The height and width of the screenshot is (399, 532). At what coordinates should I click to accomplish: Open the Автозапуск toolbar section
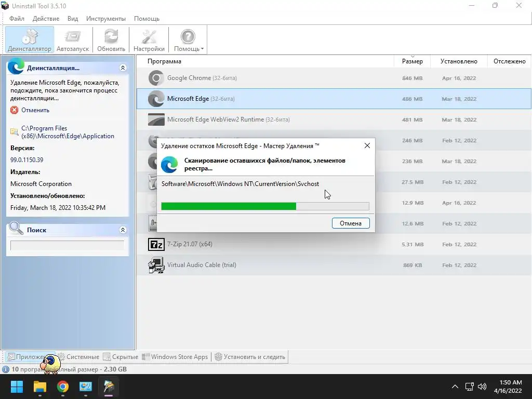click(73, 39)
